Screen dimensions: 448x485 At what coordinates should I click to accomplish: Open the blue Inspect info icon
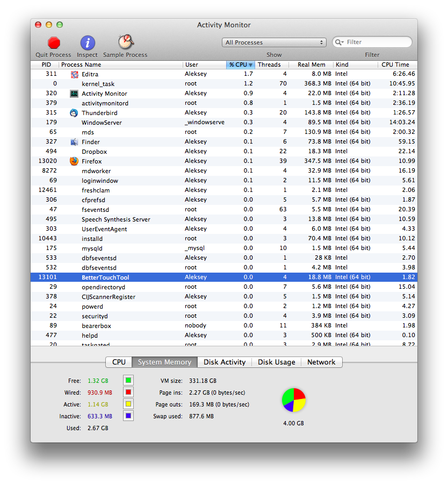[88, 42]
